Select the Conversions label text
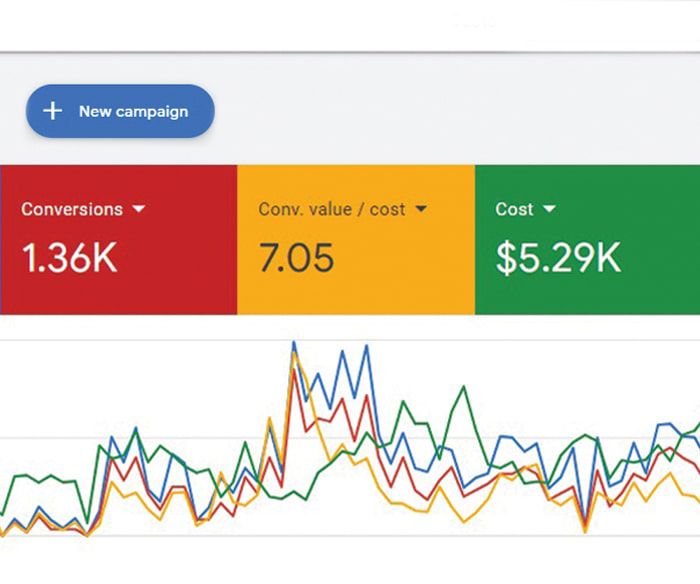This screenshot has width=700, height=584. (72, 209)
